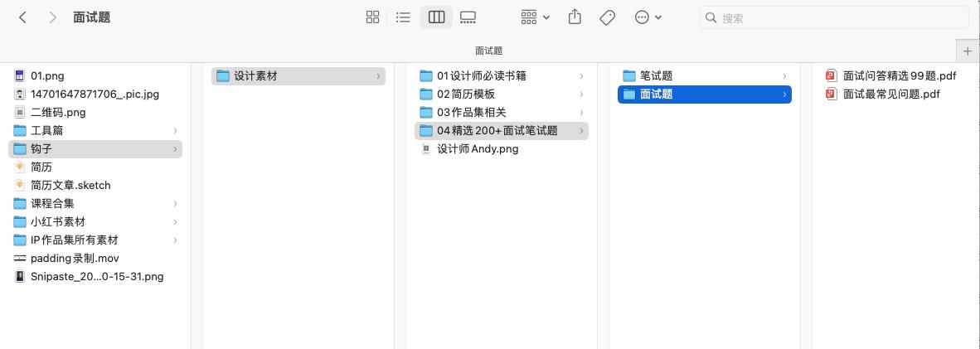
Task: Click the Share toolbar icon
Action: click(575, 17)
